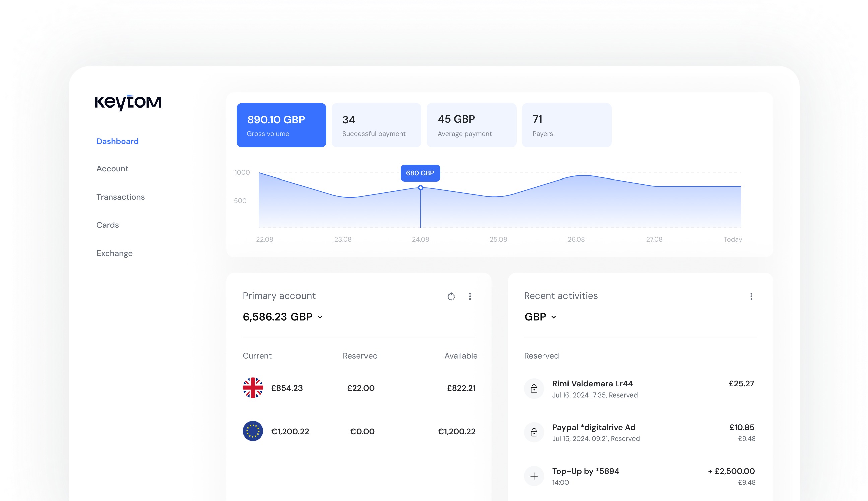Image resolution: width=868 pixels, height=501 pixels.
Task: Open the Rimi Valdemara Lr44 transaction
Action: [x=640, y=389]
